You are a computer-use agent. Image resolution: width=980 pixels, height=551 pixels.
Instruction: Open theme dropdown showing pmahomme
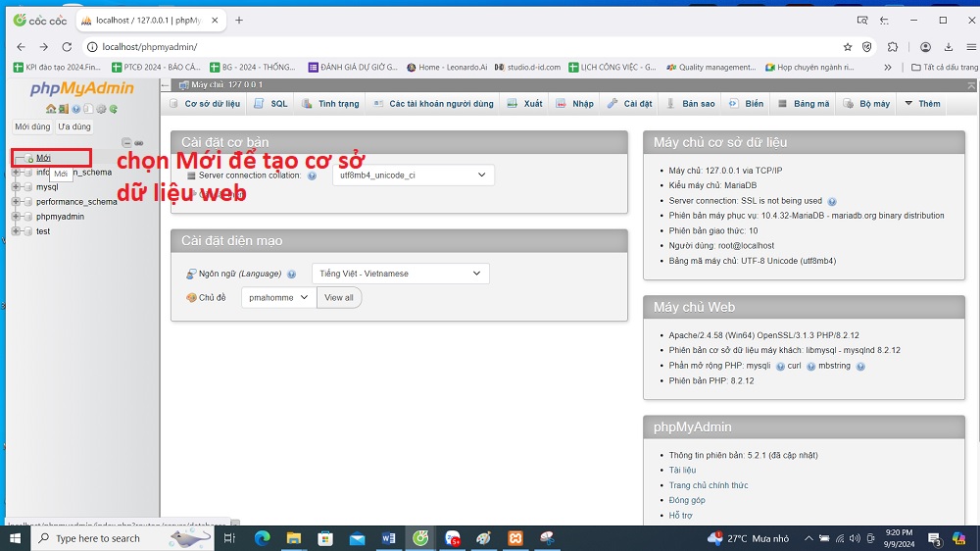pyautogui.click(x=278, y=298)
